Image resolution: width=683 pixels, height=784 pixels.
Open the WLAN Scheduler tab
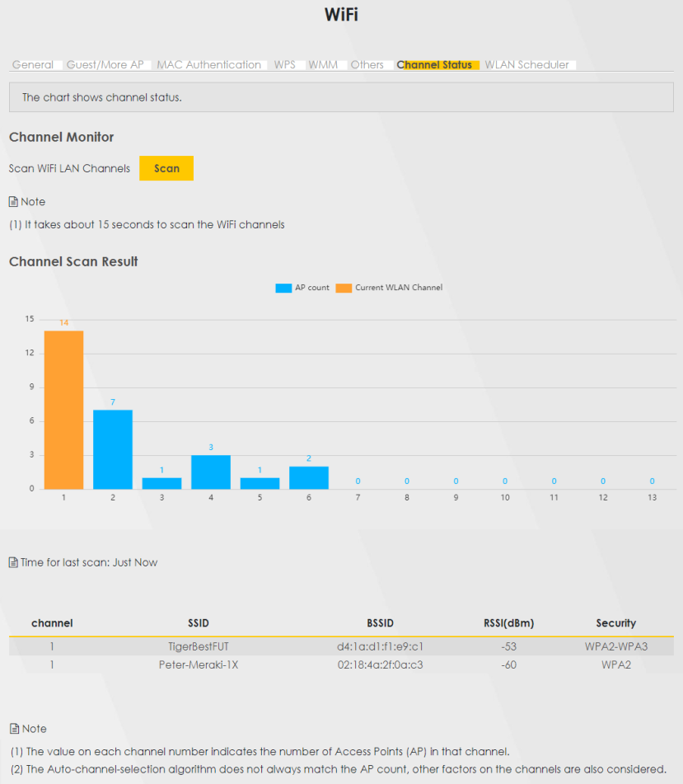(x=526, y=65)
